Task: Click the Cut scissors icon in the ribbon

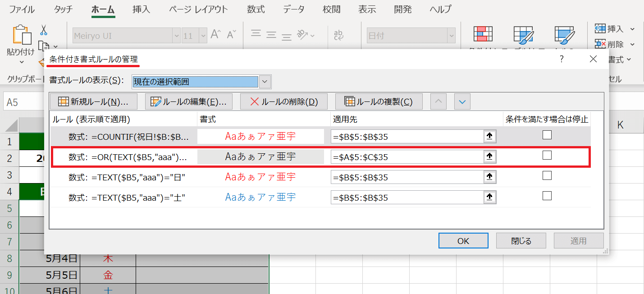Action: [x=43, y=30]
